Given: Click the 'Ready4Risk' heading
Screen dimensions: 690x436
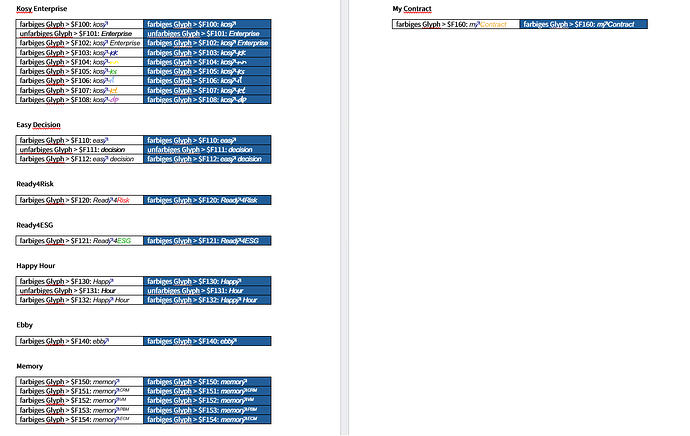Looking at the screenshot, I should pyautogui.click(x=35, y=184).
